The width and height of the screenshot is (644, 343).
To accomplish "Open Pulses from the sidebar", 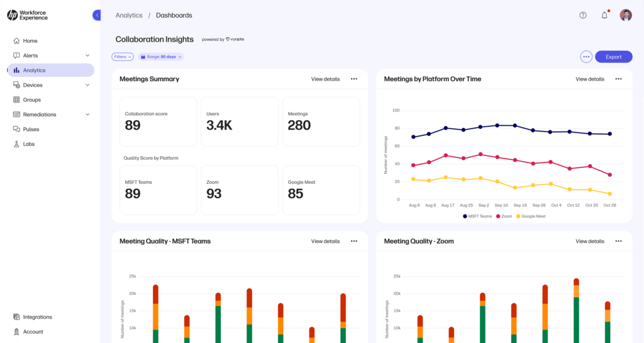I will pyautogui.click(x=51, y=130).
